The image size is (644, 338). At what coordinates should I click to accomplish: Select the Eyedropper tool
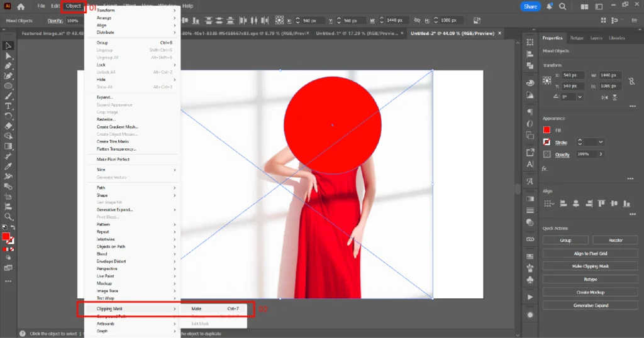click(8, 166)
